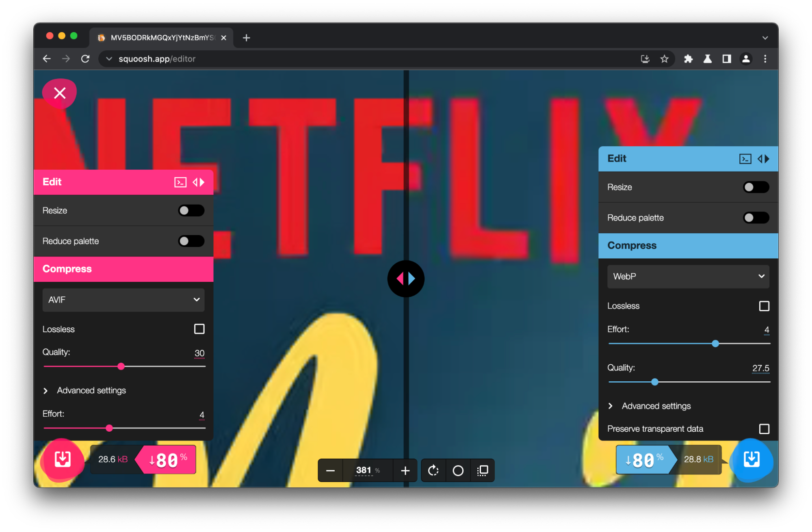Click the WebP Quality value 27.5

coord(760,368)
